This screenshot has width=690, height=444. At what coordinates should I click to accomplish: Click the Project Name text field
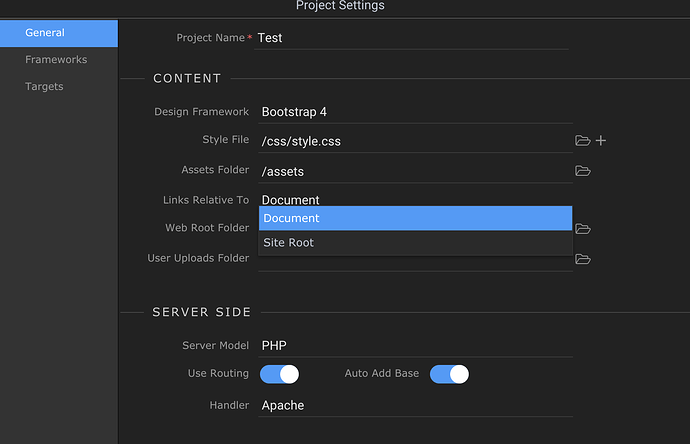pyautogui.click(x=410, y=38)
